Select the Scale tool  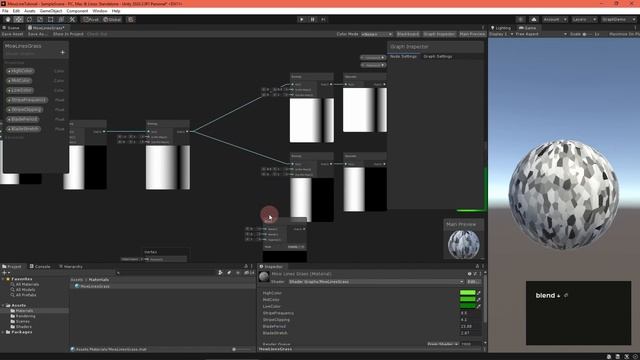click(40, 19)
